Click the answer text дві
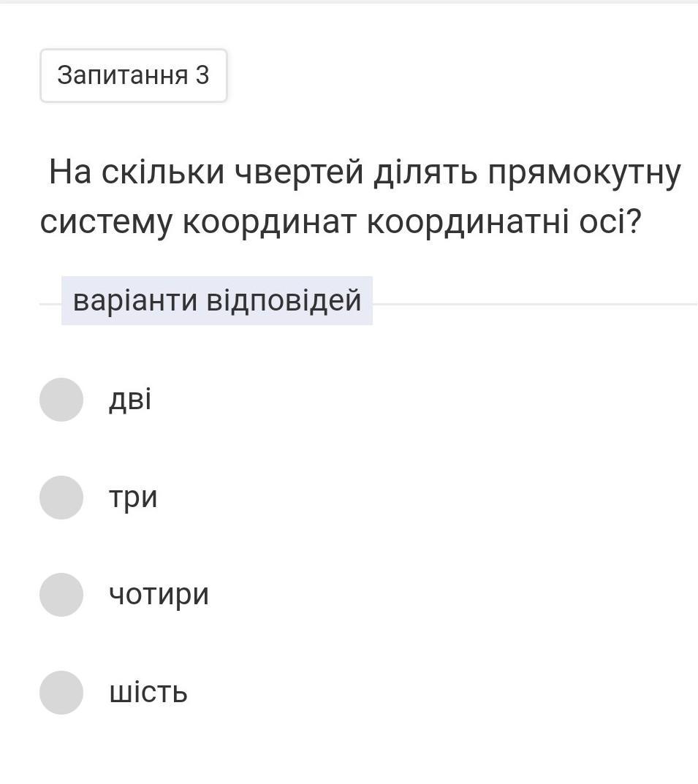This screenshot has height=784, width=698. (x=130, y=400)
